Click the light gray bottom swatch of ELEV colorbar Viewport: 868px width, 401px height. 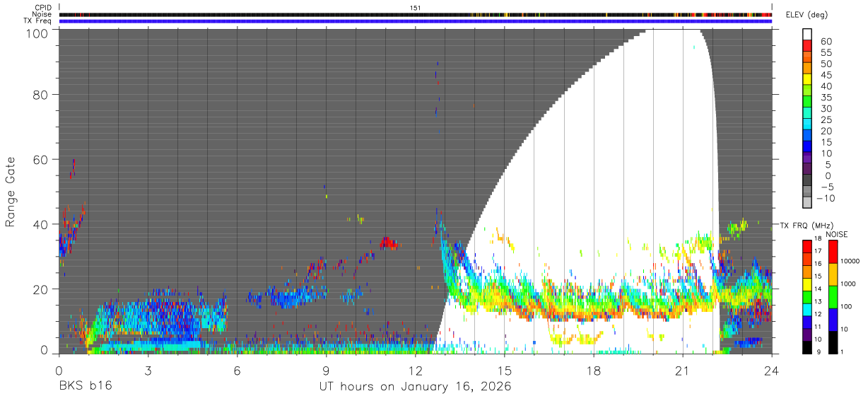click(807, 203)
